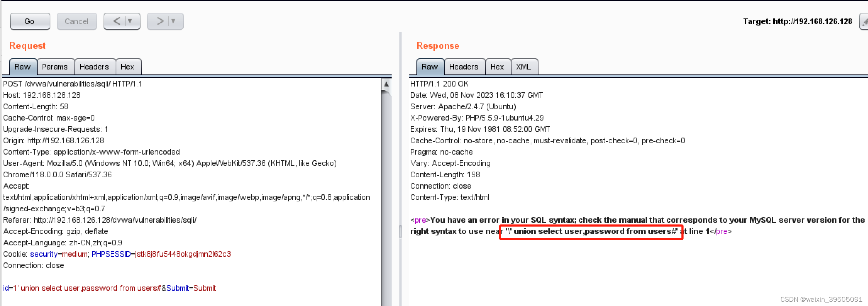Screen dimensions: 868x306
Task: Click the Submit=Submit body parameter
Action: coord(191,288)
